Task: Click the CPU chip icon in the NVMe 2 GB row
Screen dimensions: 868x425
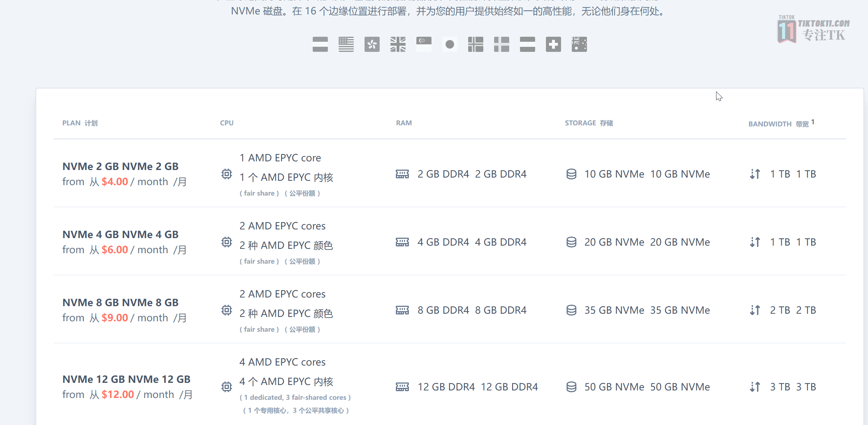Action: click(227, 174)
